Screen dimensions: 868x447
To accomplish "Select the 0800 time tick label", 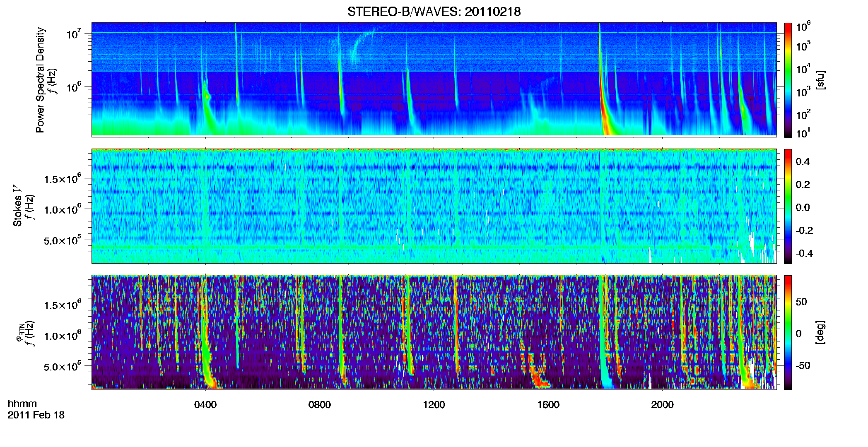I will pyautogui.click(x=320, y=404).
